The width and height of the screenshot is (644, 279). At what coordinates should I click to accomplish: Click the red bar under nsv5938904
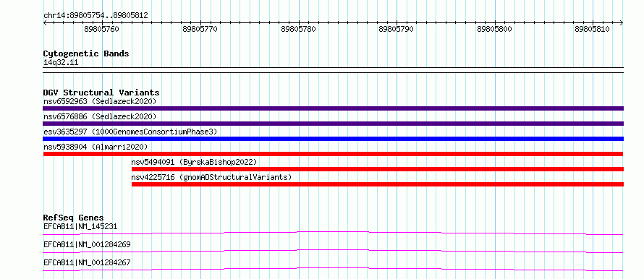(333, 154)
